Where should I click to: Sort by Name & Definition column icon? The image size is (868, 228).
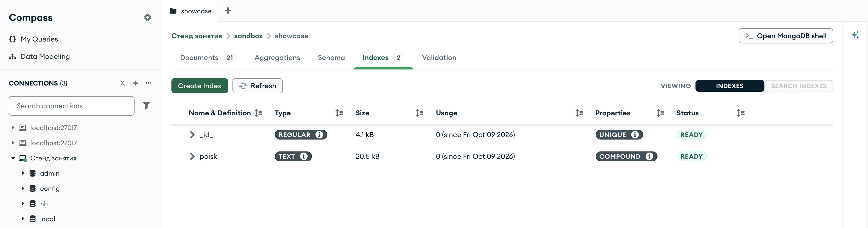point(259,113)
